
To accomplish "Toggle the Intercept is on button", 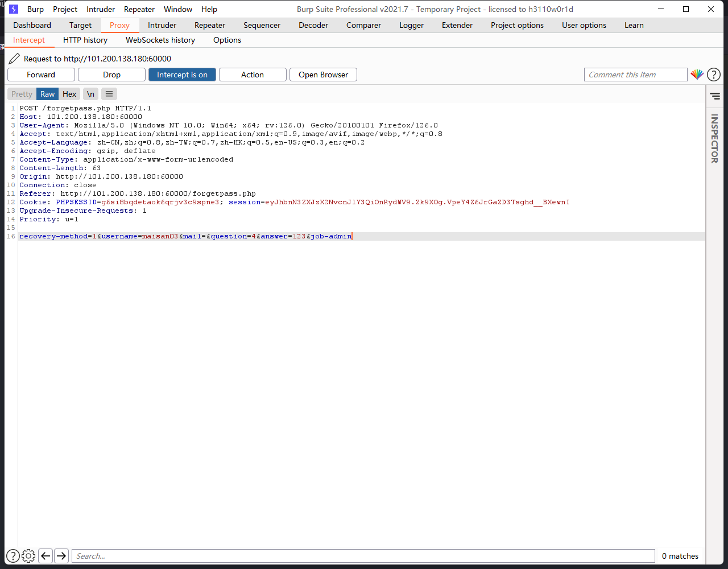I will click(x=182, y=75).
